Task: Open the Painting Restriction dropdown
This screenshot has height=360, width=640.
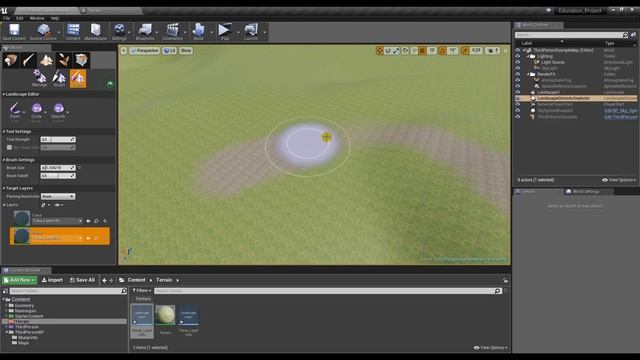Action: coord(58,197)
